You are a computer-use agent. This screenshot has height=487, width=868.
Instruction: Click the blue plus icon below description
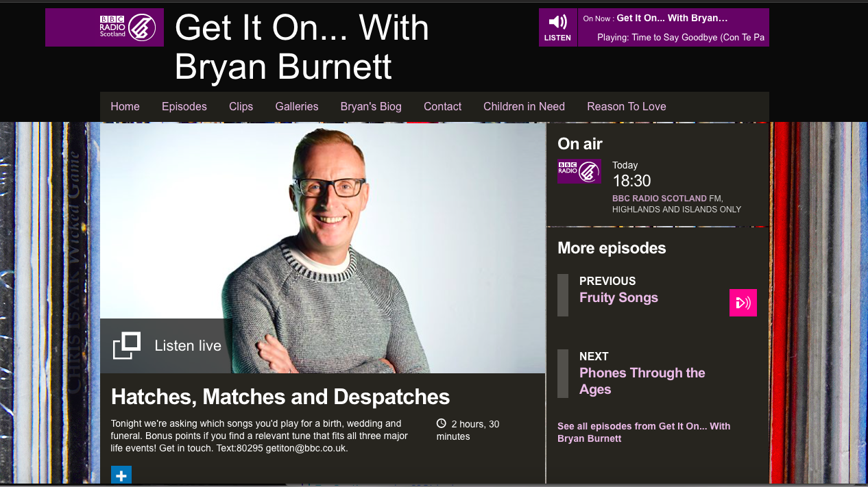click(121, 475)
